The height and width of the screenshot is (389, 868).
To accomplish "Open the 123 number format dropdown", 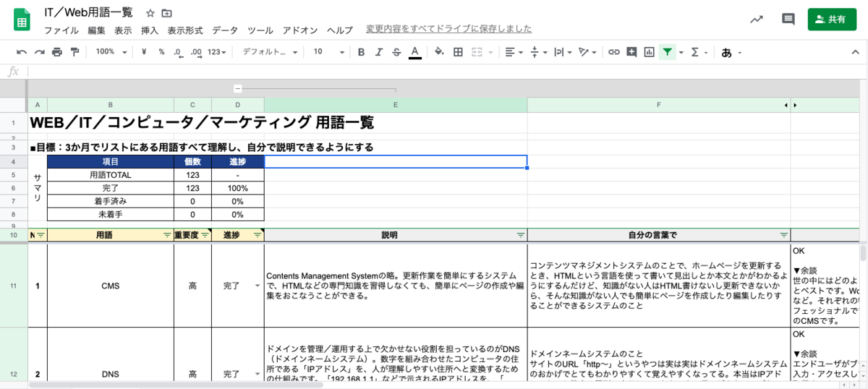I will (x=217, y=52).
